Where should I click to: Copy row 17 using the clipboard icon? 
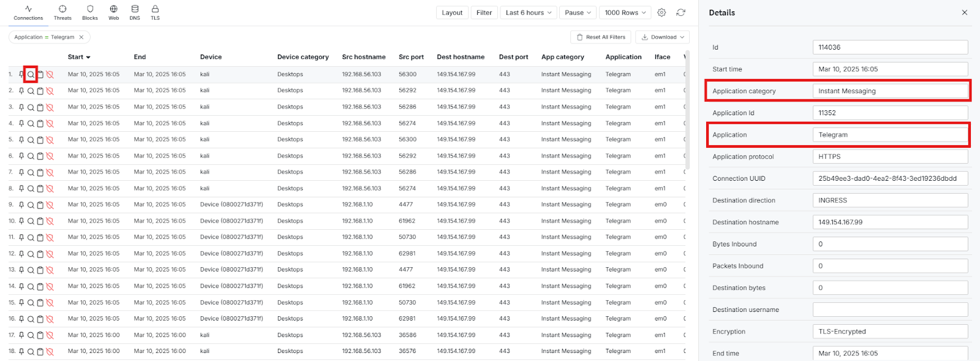(x=40, y=335)
